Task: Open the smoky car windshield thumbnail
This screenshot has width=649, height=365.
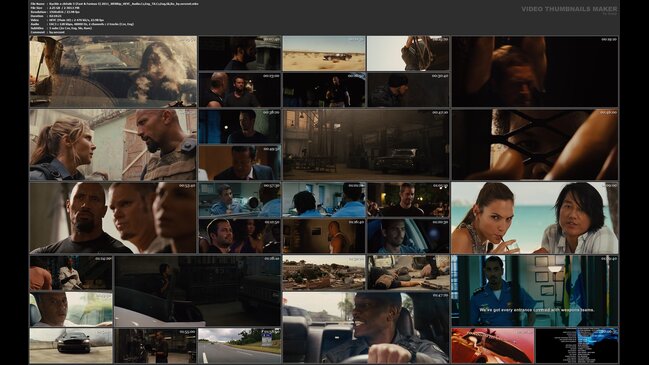Action: click(113, 72)
